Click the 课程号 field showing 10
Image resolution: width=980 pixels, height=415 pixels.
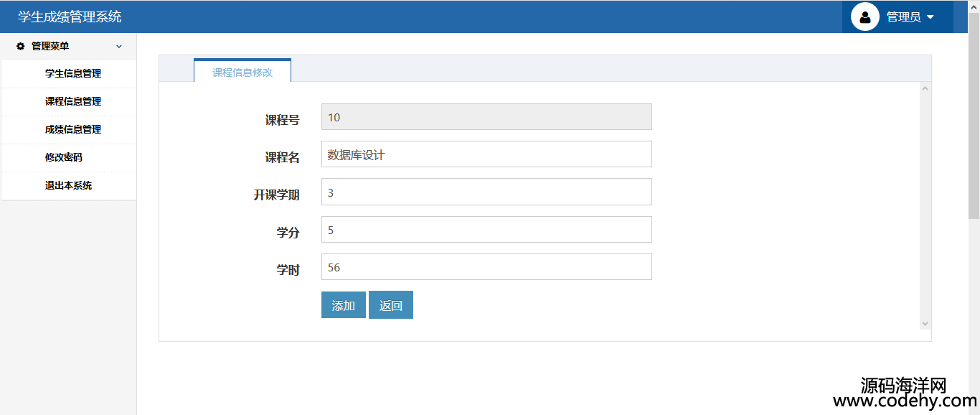[x=486, y=117]
